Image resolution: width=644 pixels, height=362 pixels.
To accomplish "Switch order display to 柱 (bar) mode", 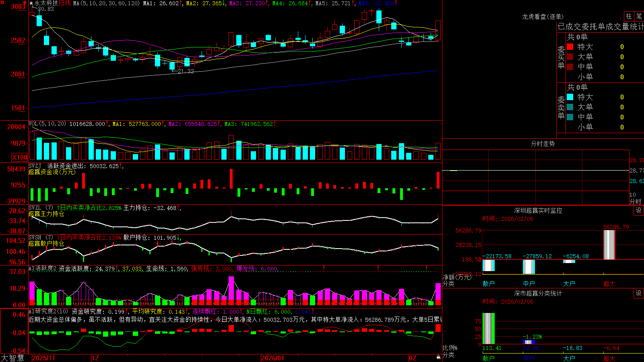I will click(x=629, y=16).
